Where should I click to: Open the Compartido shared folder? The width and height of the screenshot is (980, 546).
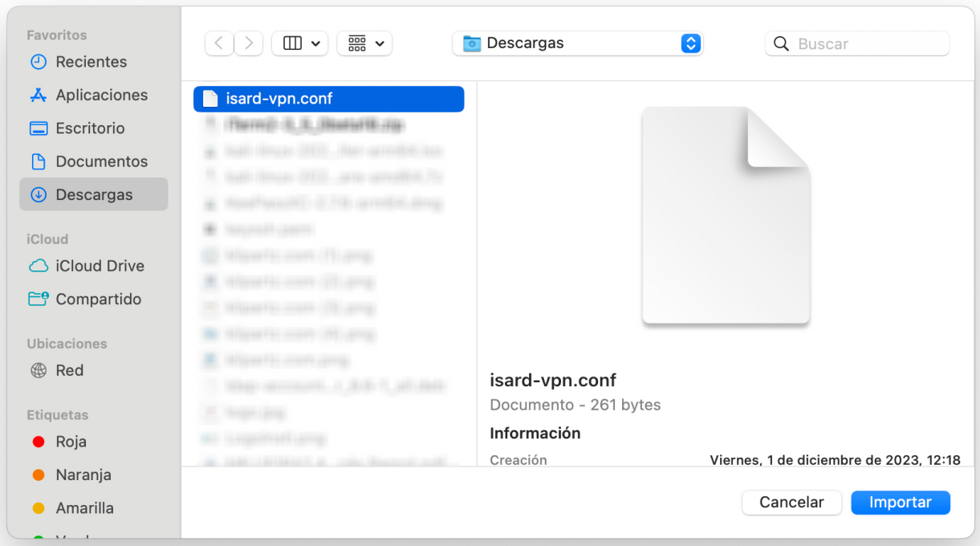tap(98, 299)
